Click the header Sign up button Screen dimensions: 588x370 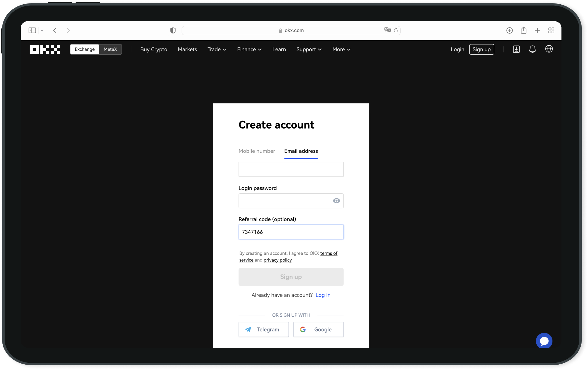[x=482, y=49]
